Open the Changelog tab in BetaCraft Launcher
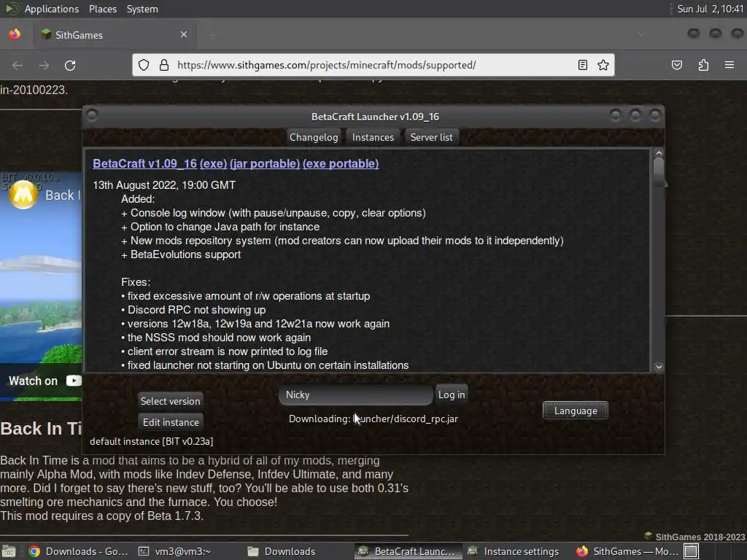747x560 pixels. [x=314, y=137]
